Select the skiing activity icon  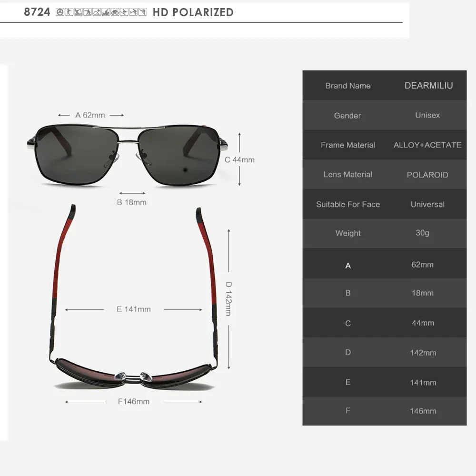124,12
